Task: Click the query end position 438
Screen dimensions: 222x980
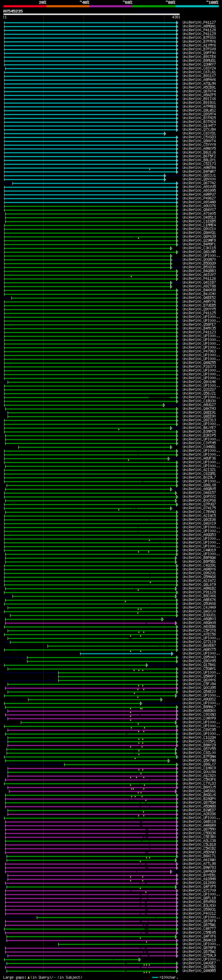Action: (175, 17)
